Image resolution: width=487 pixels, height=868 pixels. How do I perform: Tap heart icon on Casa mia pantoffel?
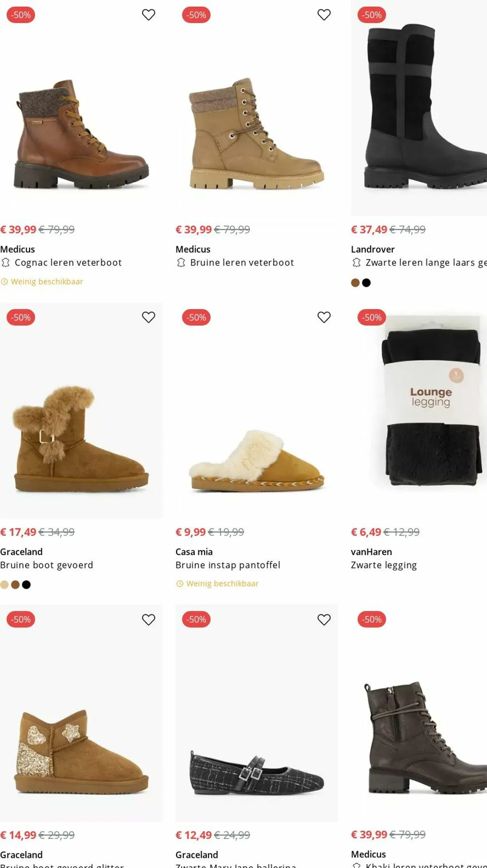(324, 317)
